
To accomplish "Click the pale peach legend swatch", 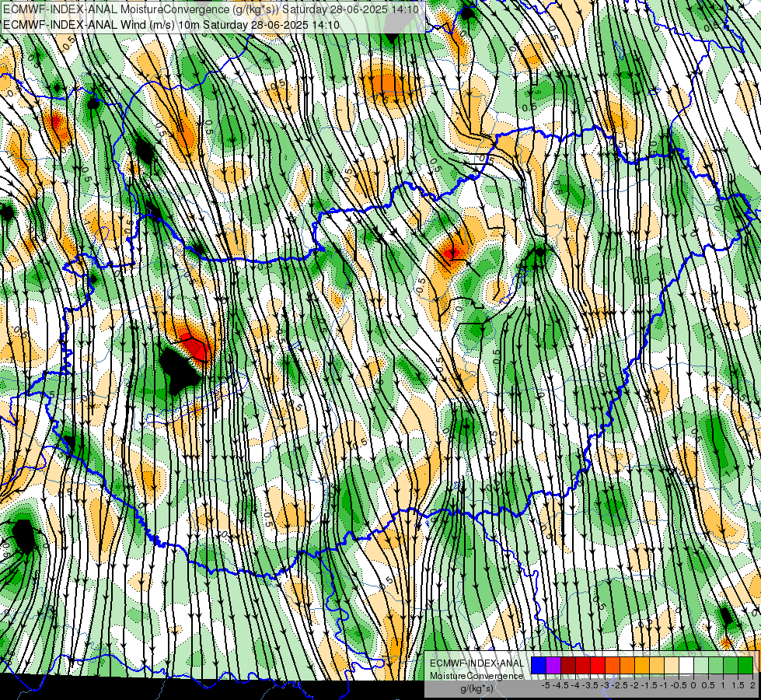I will 672,665.
